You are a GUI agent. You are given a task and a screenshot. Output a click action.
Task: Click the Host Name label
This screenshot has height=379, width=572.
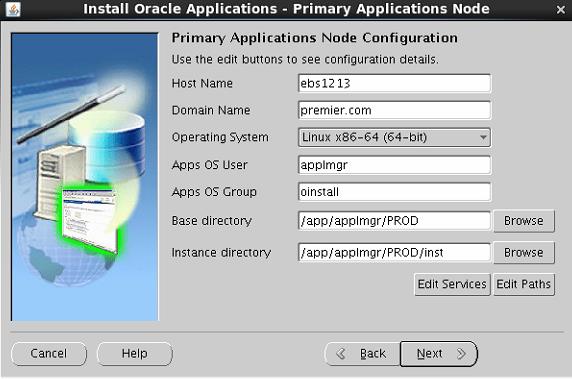[202, 84]
